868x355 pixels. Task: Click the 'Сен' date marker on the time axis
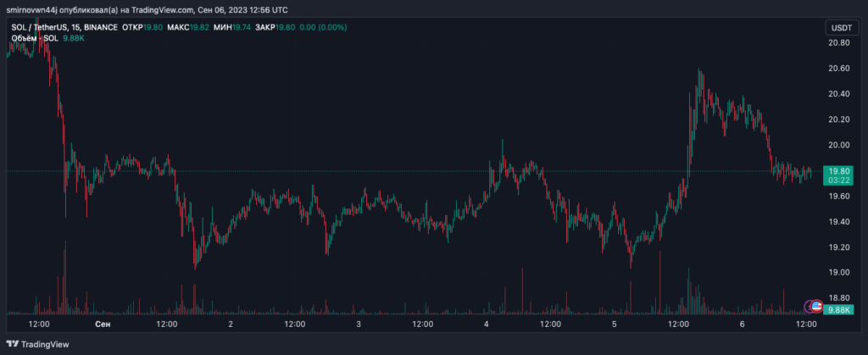point(103,324)
